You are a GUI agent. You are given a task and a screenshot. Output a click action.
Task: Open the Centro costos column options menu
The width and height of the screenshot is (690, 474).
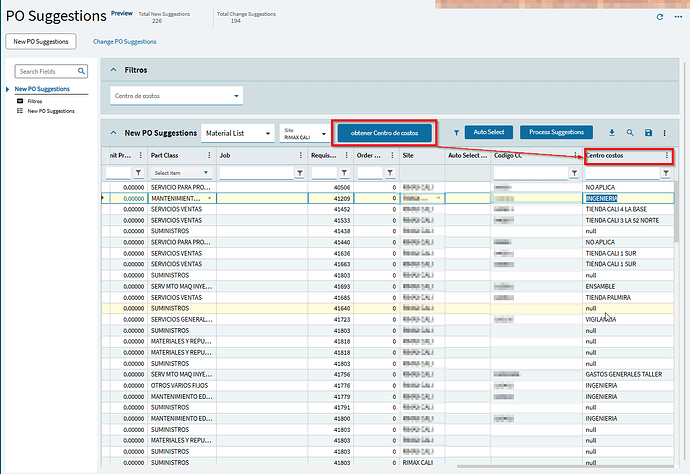(666, 156)
